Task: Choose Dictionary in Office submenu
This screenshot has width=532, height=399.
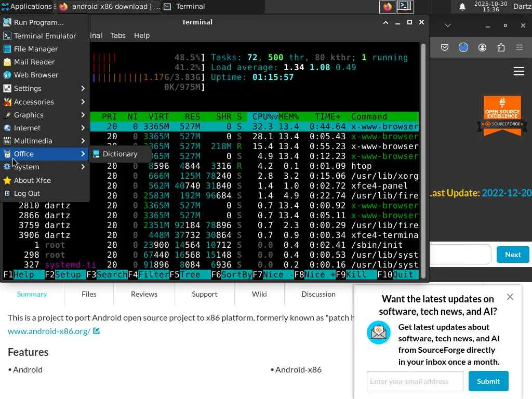Action: tap(120, 154)
